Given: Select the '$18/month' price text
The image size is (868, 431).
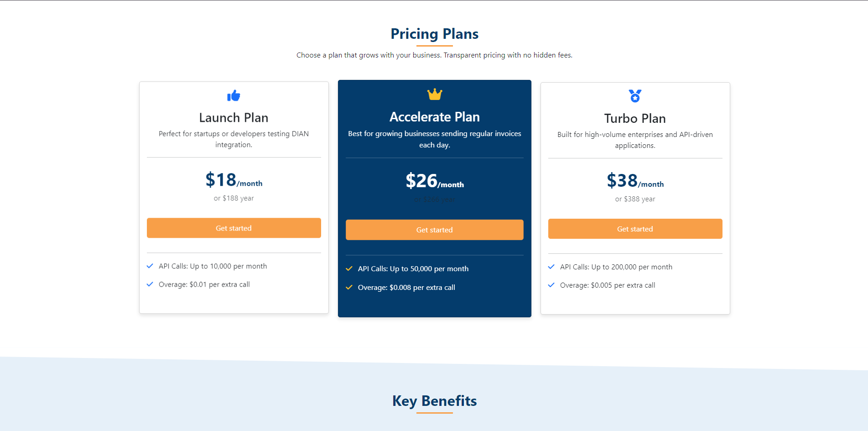Looking at the screenshot, I should point(233,181).
